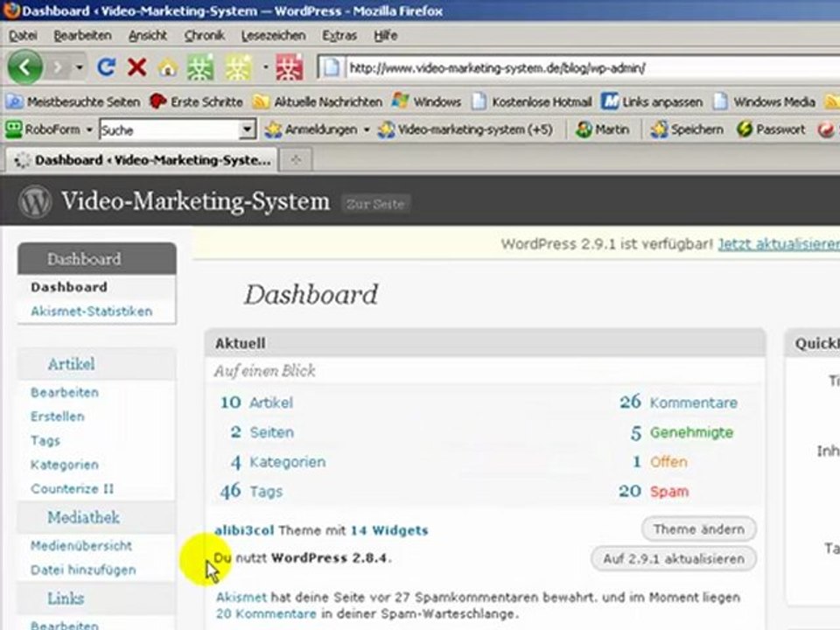Click the Genehmigte comments link
This screenshot has width=840, height=630.
(x=691, y=432)
